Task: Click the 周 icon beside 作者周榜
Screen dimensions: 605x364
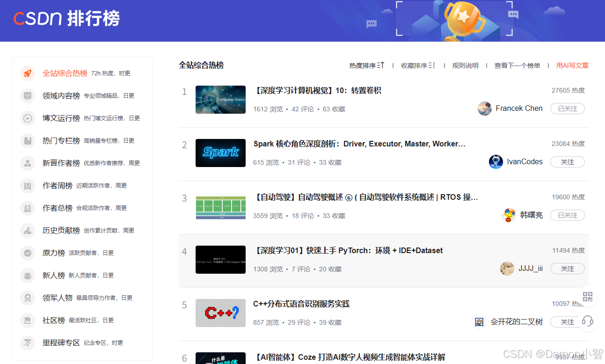Action: pyautogui.click(x=28, y=186)
